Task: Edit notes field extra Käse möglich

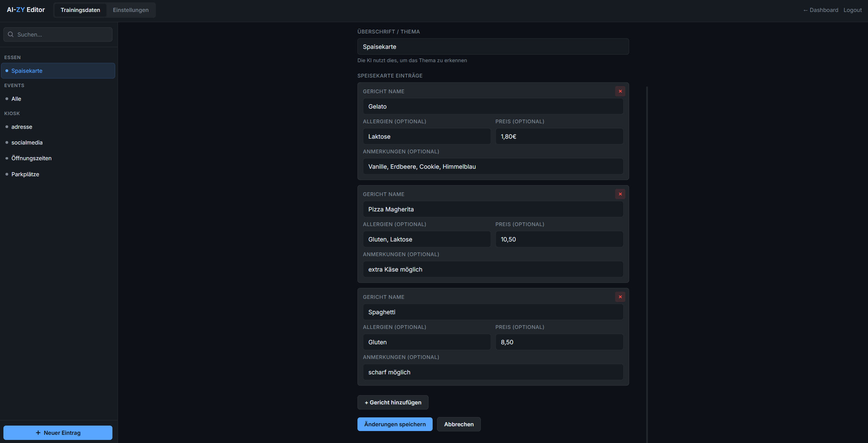Action: [x=493, y=269]
